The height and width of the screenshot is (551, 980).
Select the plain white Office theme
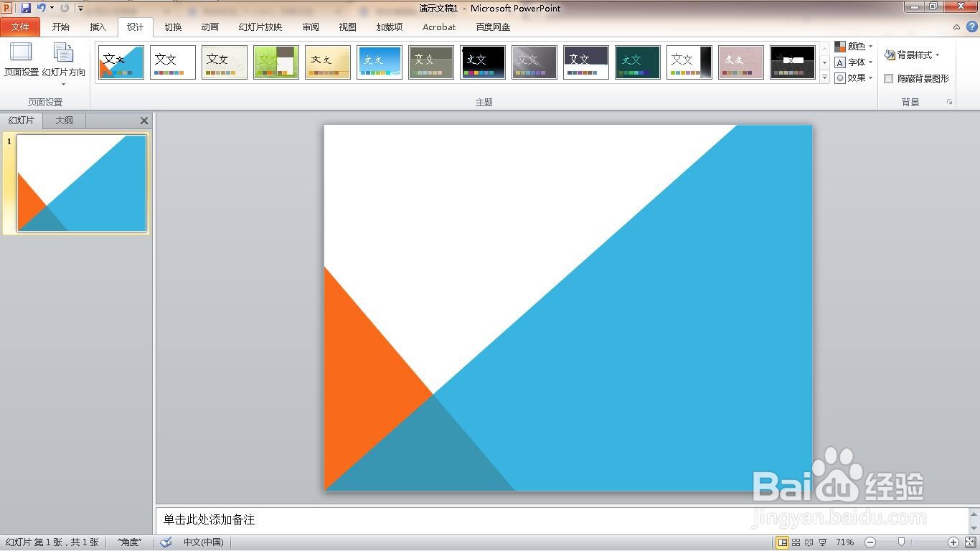(173, 62)
